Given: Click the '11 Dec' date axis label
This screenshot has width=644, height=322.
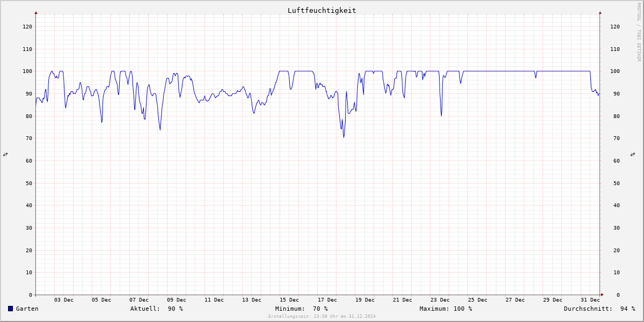Looking at the screenshot, I should (x=214, y=299).
